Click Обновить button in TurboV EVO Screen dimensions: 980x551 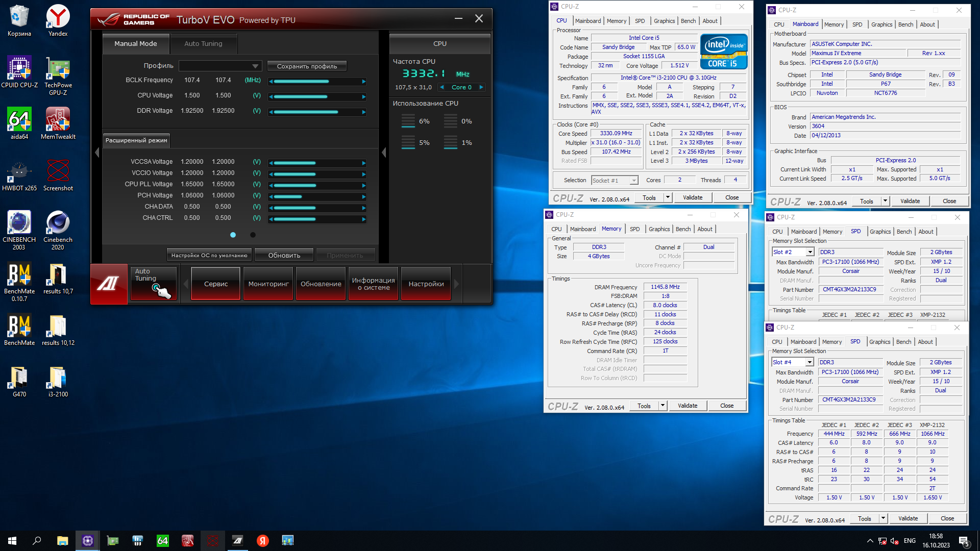(284, 255)
